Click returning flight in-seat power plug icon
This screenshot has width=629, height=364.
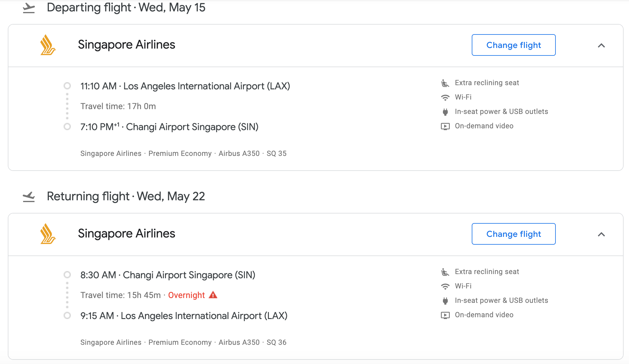(x=445, y=301)
